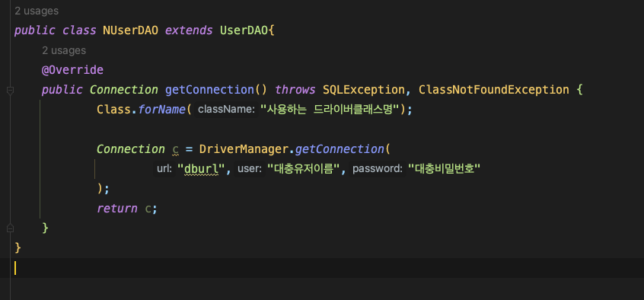Click the extends keyword

(189, 30)
